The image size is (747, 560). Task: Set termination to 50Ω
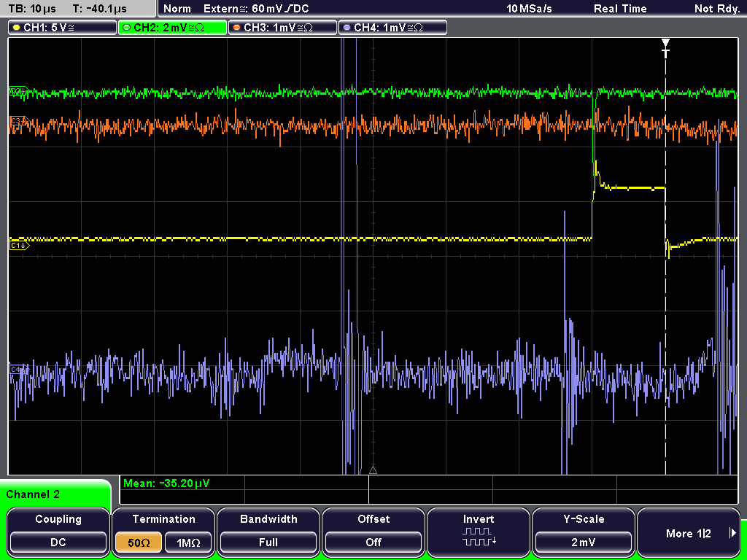(139, 542)
